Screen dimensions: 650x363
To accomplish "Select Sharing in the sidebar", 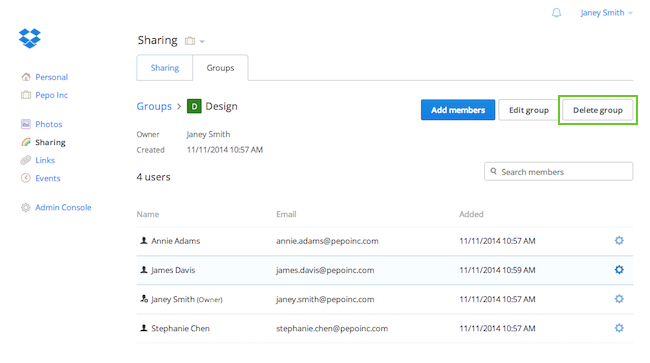I will tap(50, 142).
